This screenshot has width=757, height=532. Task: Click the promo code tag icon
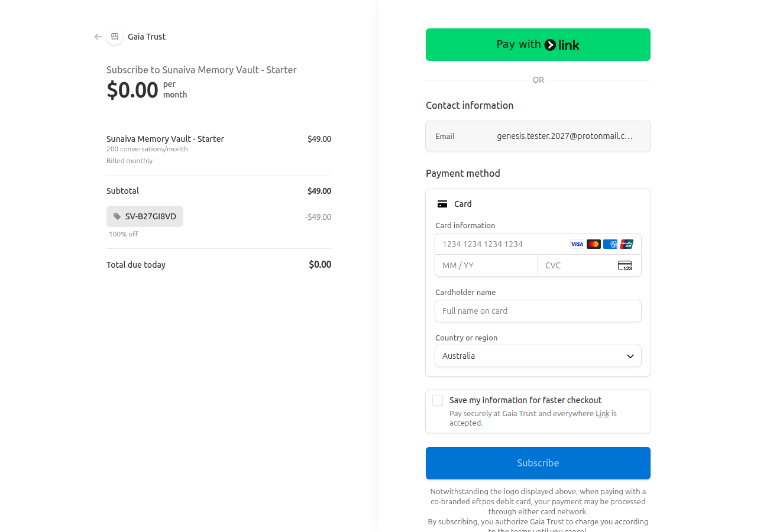coord(117,216)
